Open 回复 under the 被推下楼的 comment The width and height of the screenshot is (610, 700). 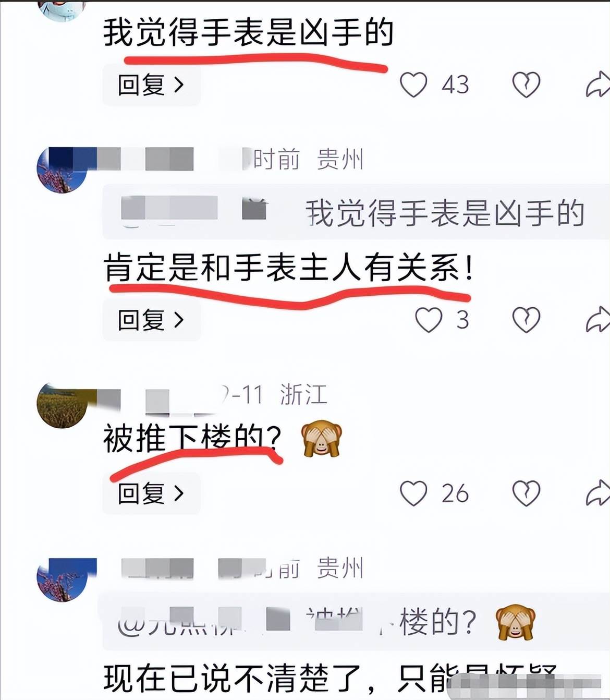[x=151, y=493]
